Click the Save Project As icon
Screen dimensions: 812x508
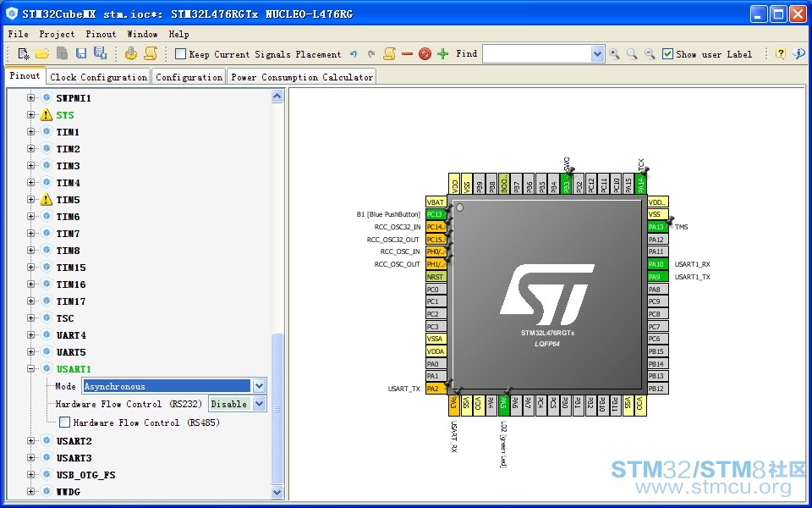tap(100, 53)
